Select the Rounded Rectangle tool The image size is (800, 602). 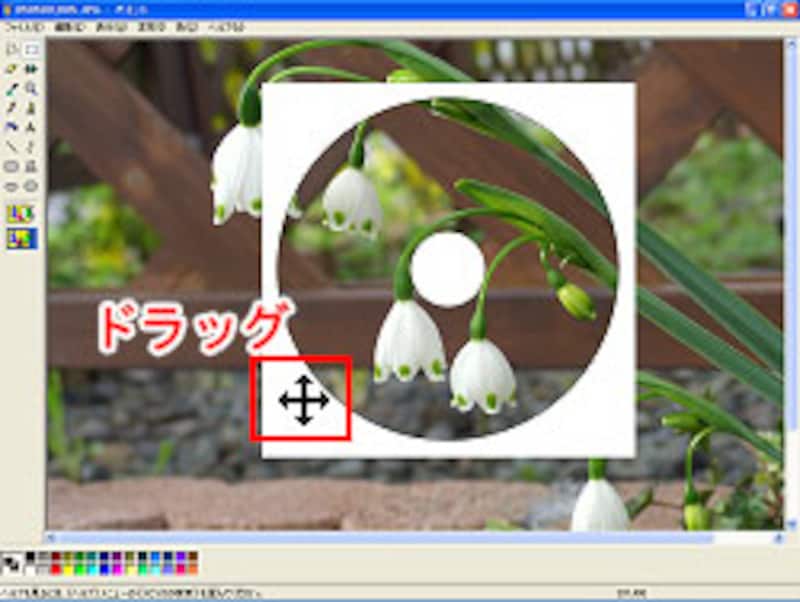tap(32, 186)
